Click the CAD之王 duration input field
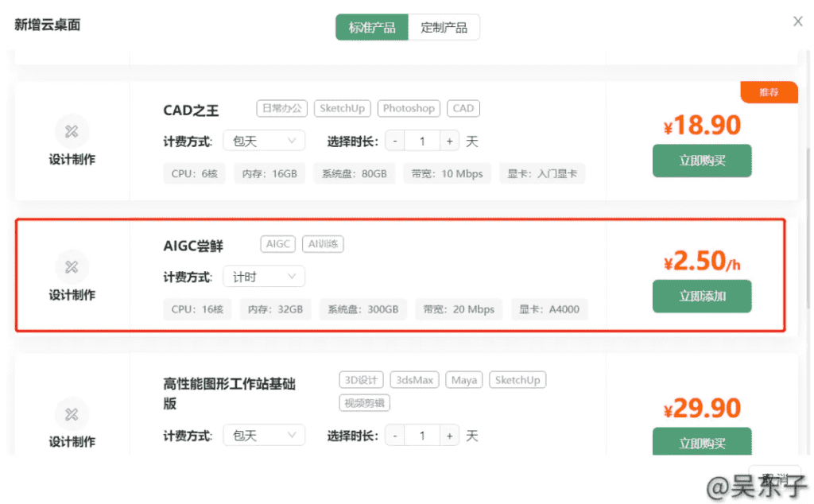Image resolution: width=814 pixels, height=504 pixels. tap(422, 142)
